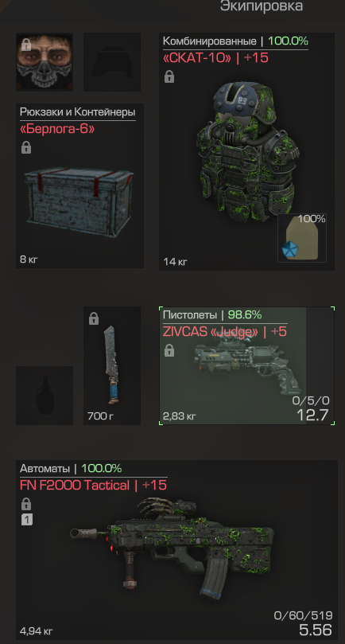This screenshot has height=644, width=345.
Task: Select the machete knife slot
Action: tap(112, 365)
